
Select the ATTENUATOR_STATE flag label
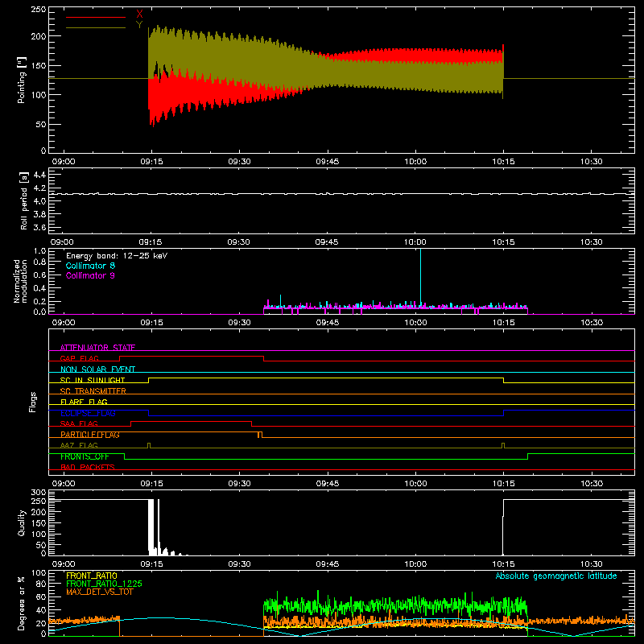(97, 348)
